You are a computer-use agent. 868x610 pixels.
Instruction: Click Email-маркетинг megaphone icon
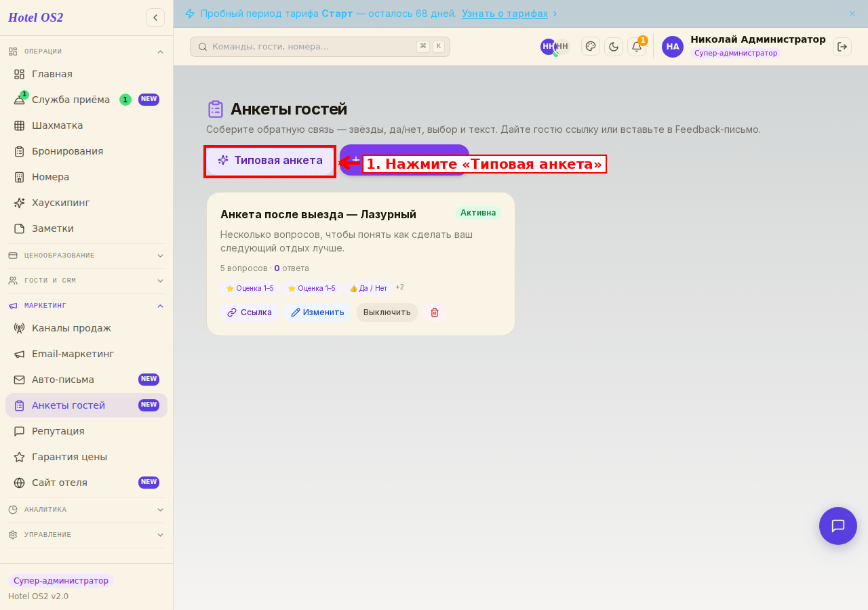click(x=19, y=354)
